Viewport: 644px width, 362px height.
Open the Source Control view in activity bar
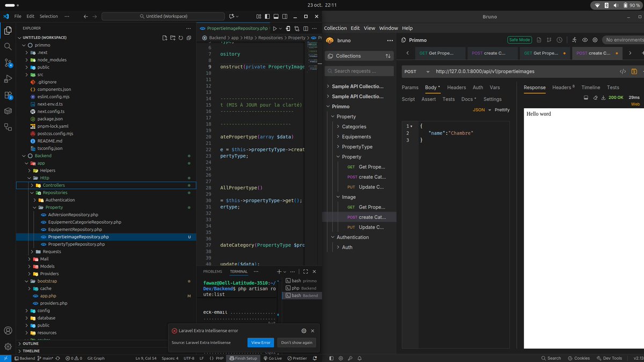[x=8, y=63]
